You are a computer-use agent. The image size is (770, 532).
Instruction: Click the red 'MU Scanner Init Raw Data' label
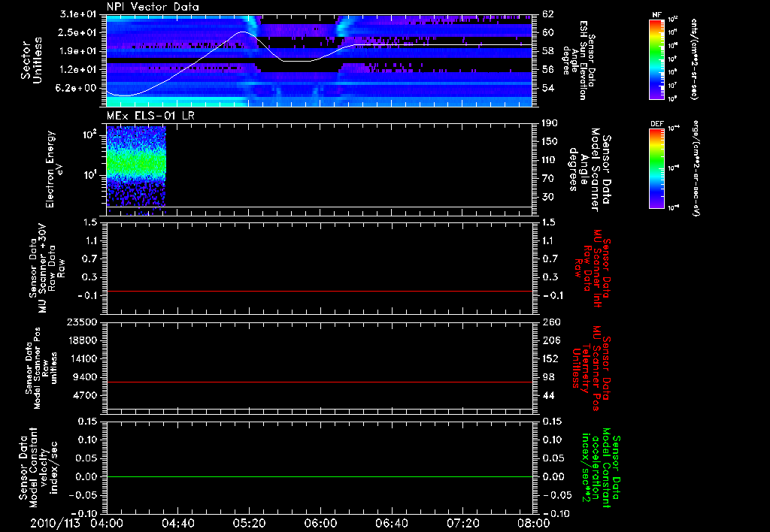[x=594, y=268]
